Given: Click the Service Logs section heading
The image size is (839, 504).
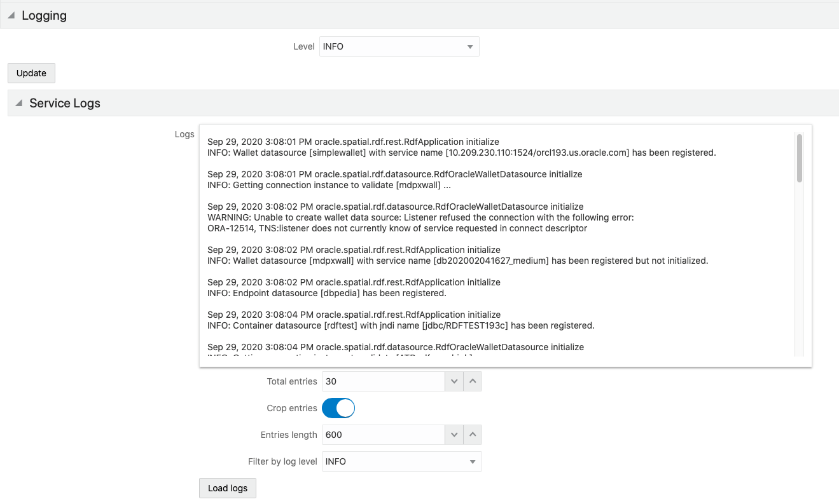Looking at the screenshot, I should pos(65,103).
